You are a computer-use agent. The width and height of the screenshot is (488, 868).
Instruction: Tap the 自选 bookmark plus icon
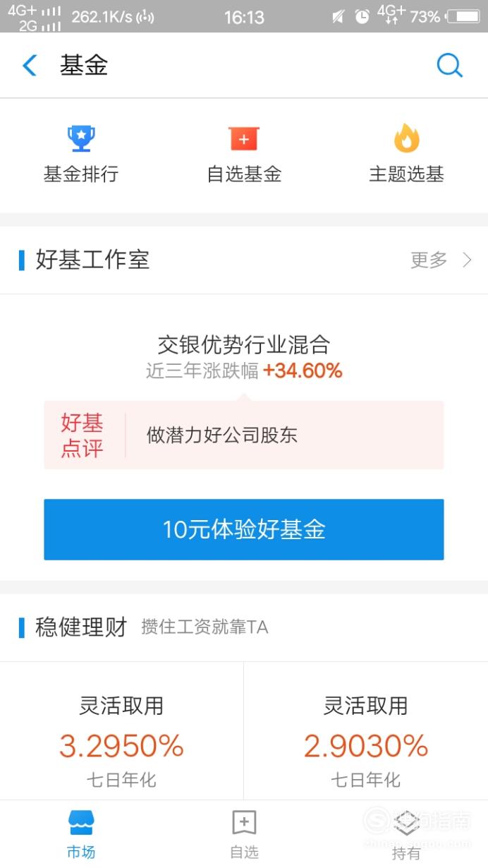click(244, 822)
